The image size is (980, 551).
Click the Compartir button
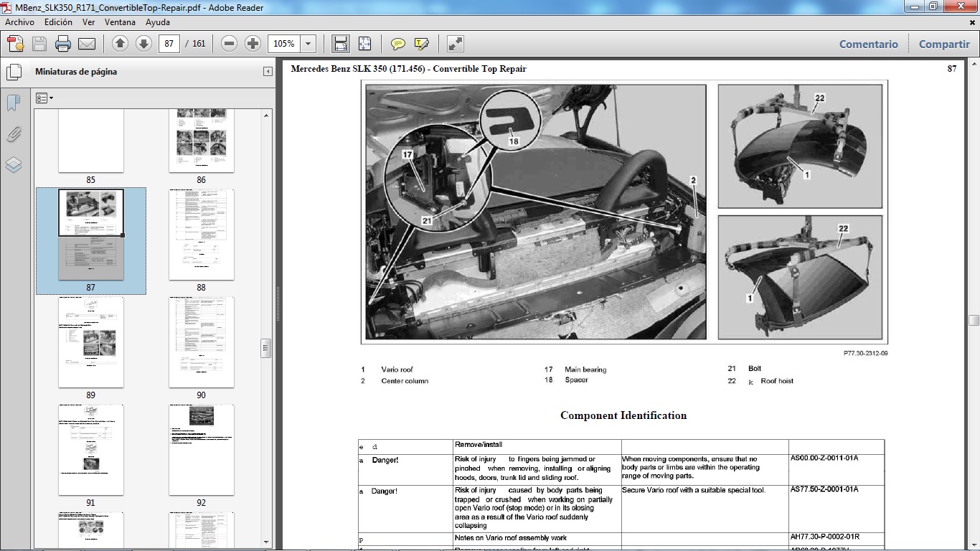point(943,44)
